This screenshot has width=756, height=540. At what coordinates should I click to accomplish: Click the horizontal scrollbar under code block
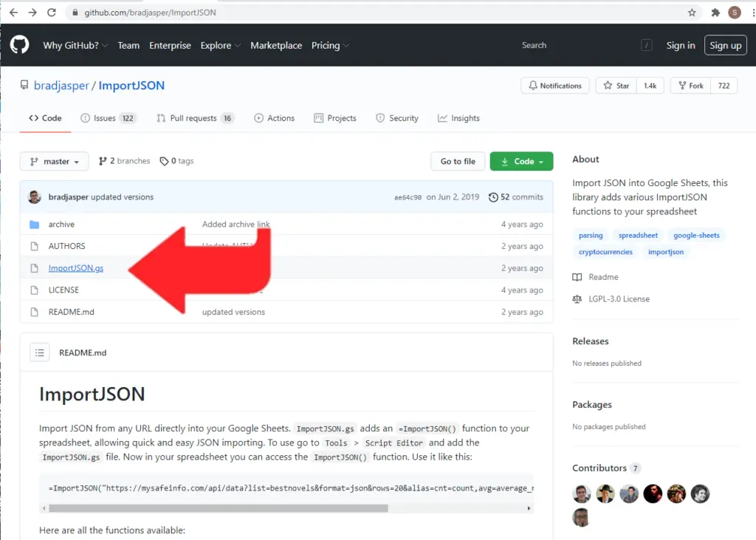tap(218, 508)
